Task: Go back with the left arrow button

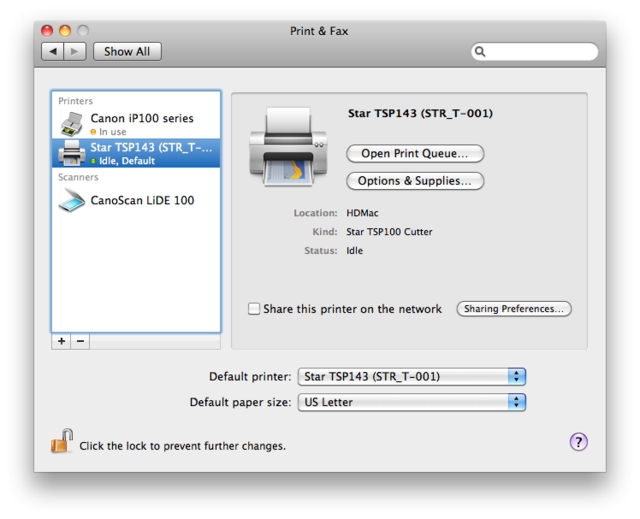Action: (53, 51)
